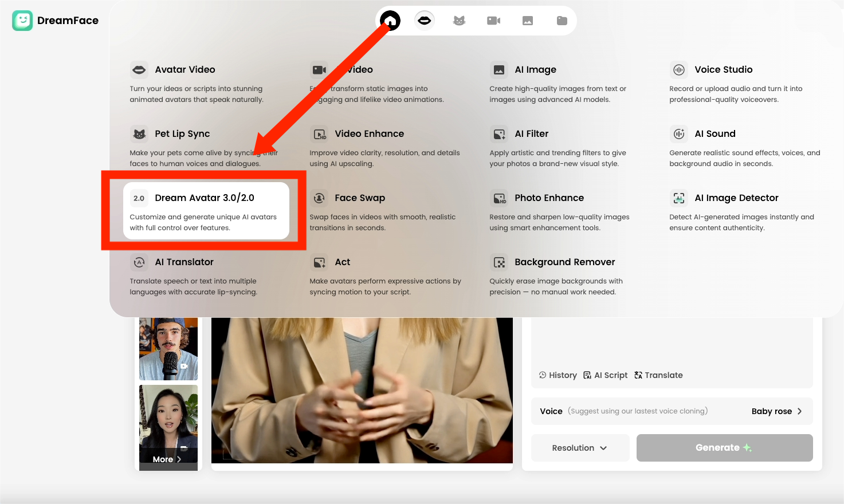Open the AI Script link

[606, 375]
